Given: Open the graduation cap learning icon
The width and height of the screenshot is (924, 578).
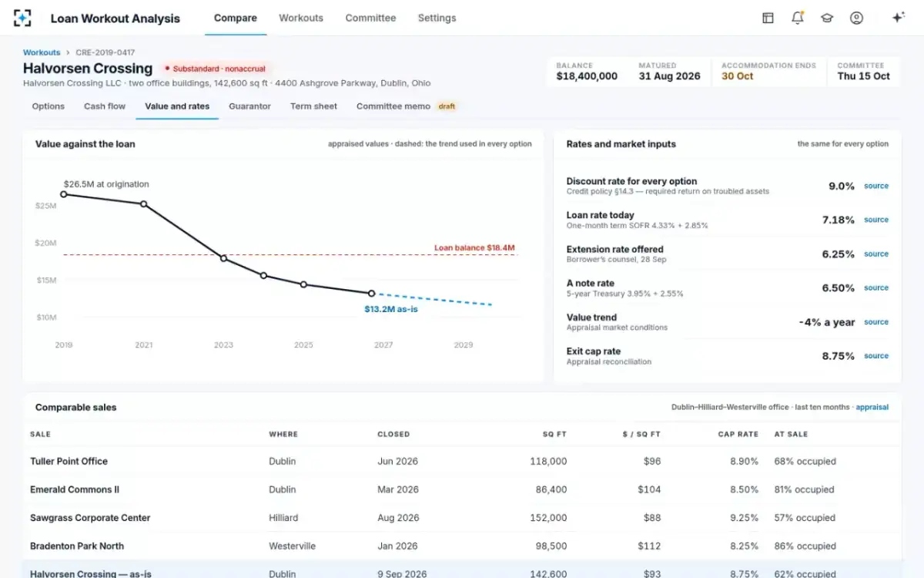Looking at the screenshot, I should tap(827, 18).
